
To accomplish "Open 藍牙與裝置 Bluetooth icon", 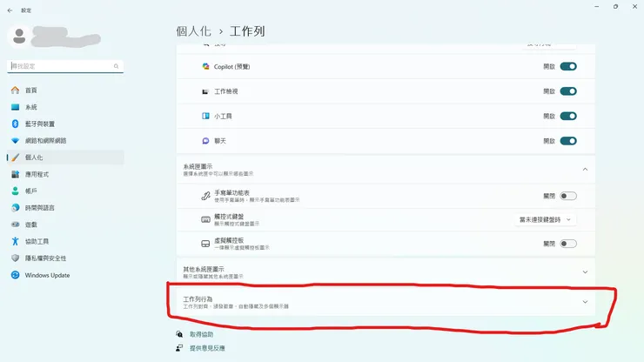I will pyautogui.click(x=15, y=124).
